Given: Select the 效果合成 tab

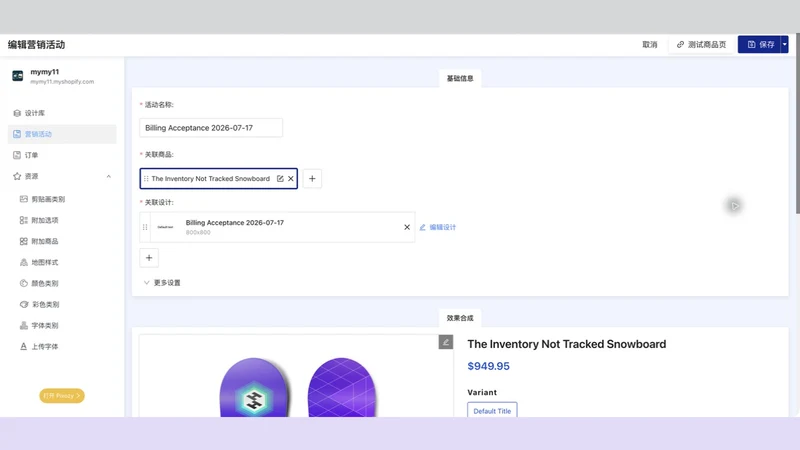Looking at the screenshot, I should coord(460,318).
